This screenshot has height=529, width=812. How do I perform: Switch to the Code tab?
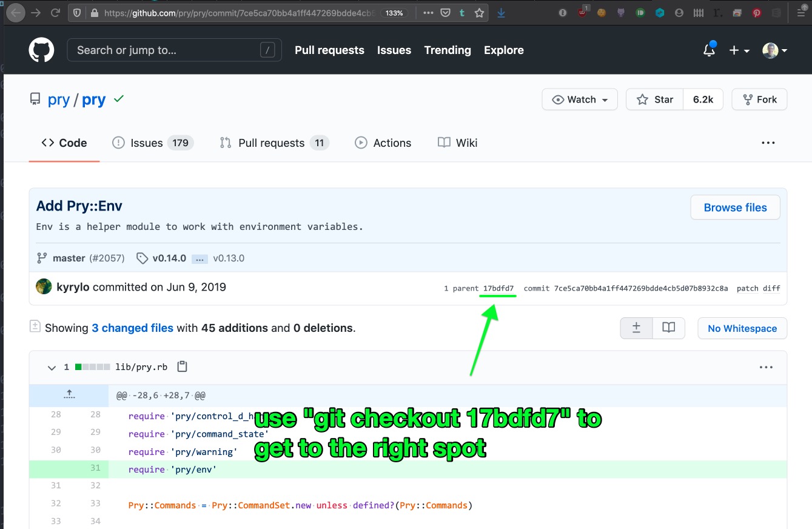(x=64, y=143)
